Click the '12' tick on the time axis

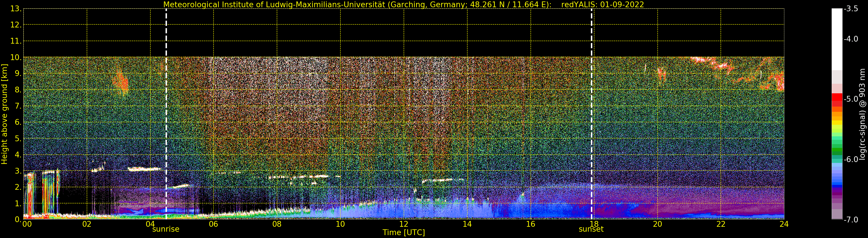(x=404, y=224)
